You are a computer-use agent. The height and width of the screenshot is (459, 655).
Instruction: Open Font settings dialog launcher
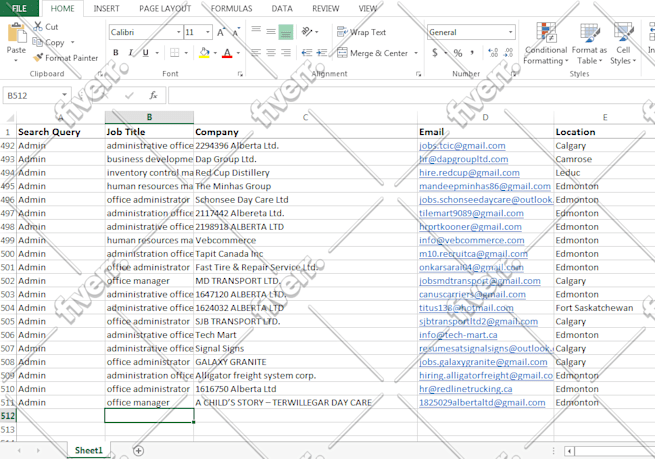click(240, 74)
